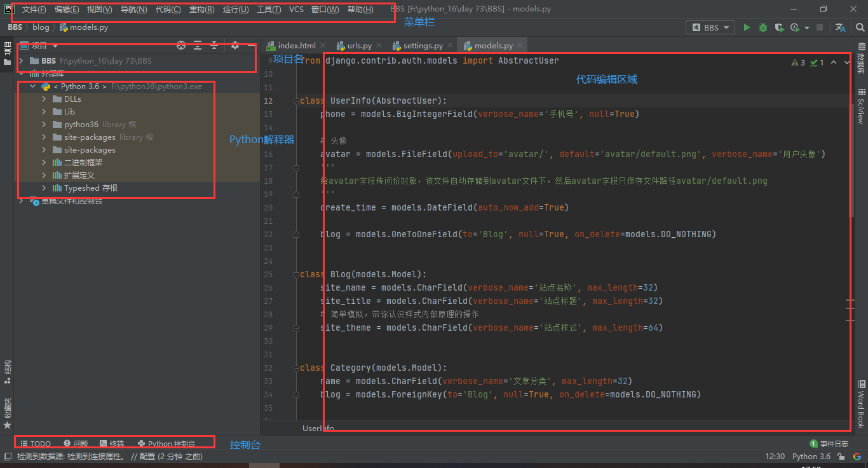Go to next highlighted error down arrow
This screenshot has width=868, height=468.
[x=847, y=62]
